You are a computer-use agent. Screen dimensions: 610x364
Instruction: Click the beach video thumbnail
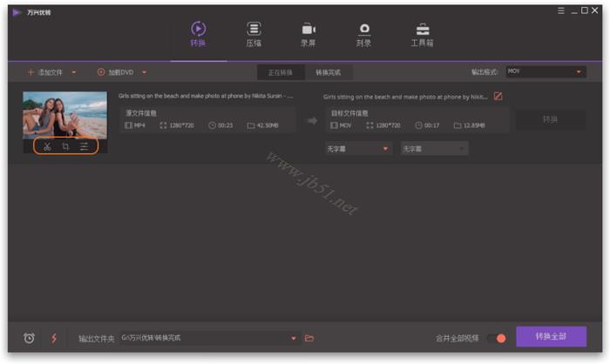(65, 115)
